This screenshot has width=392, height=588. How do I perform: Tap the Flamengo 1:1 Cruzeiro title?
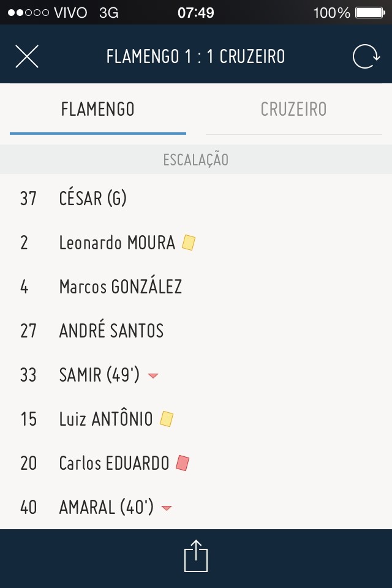click(x=195, y=56)
